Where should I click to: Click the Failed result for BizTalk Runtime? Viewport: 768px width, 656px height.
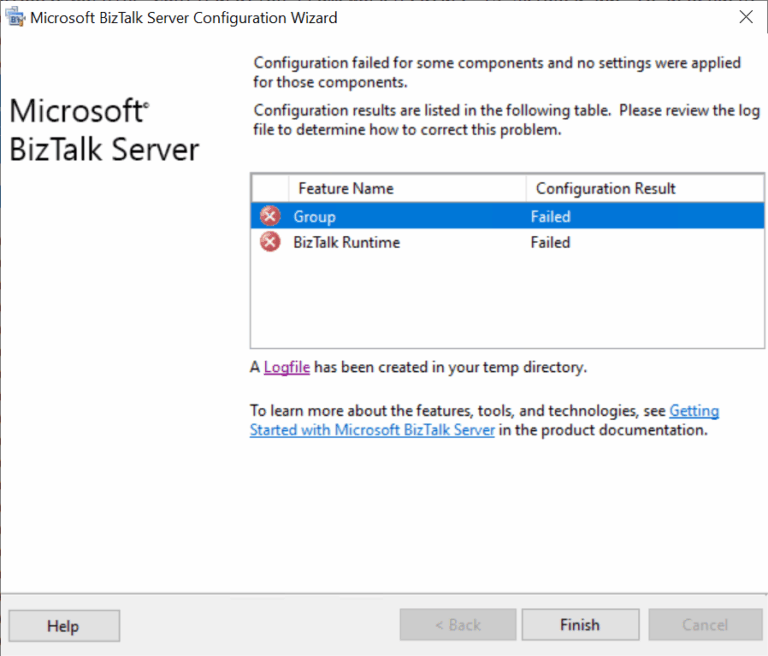click(x=550, y=242)
